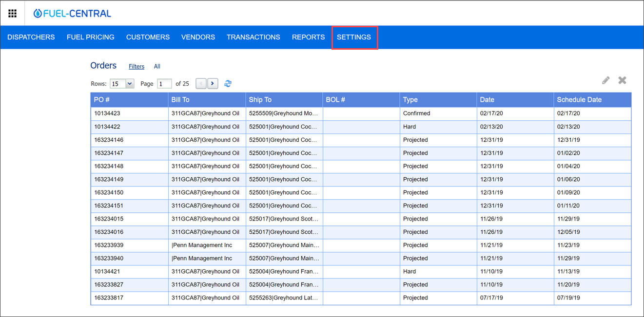Sort by PO # column header
Screen dimensions: 644x317
click(102, 100)
